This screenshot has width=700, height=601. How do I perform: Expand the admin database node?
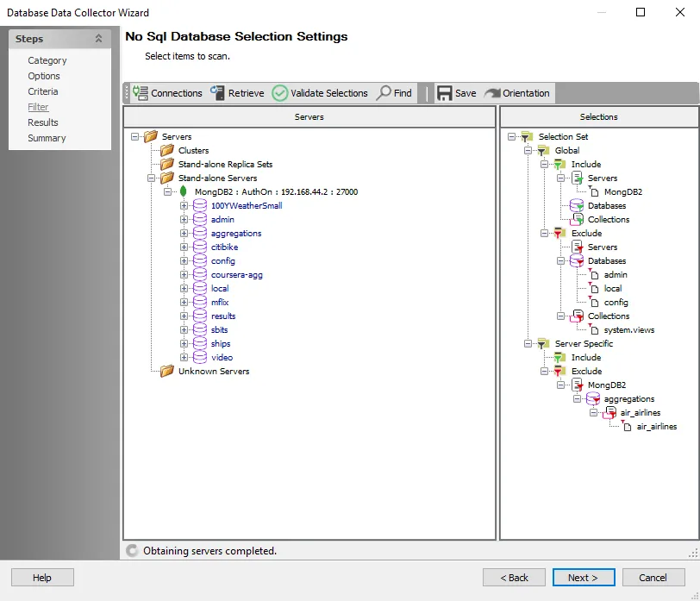(x=184, y=219)
